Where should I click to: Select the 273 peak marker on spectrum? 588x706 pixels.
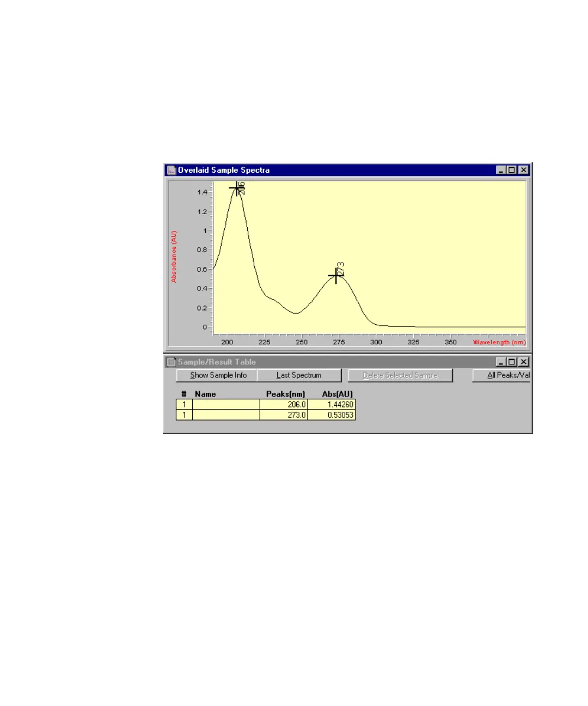(x=336, y=276)
